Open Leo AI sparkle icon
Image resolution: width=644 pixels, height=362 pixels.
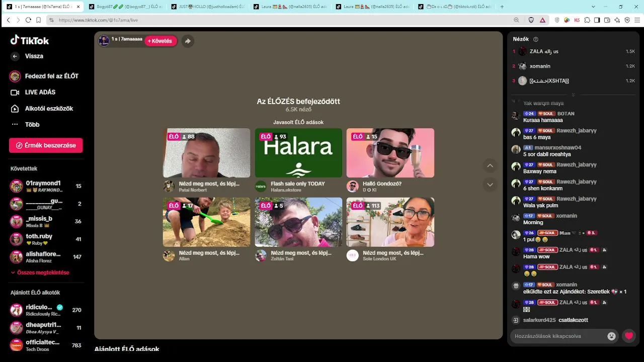617,20
